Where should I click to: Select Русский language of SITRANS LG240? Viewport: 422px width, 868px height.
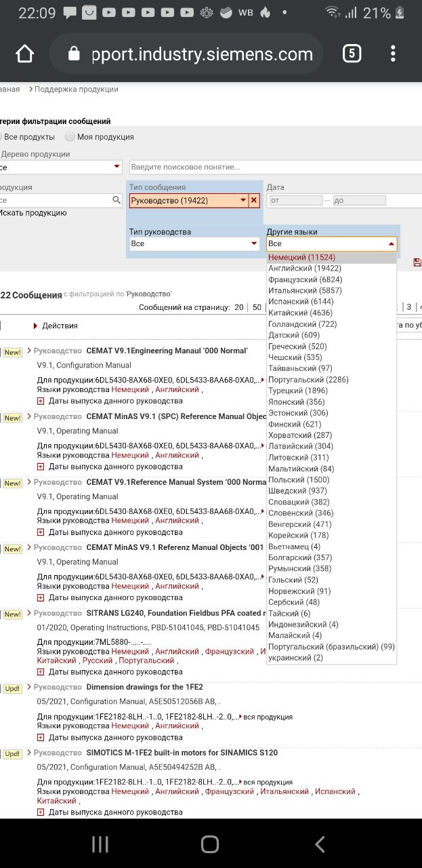(98, 660)
